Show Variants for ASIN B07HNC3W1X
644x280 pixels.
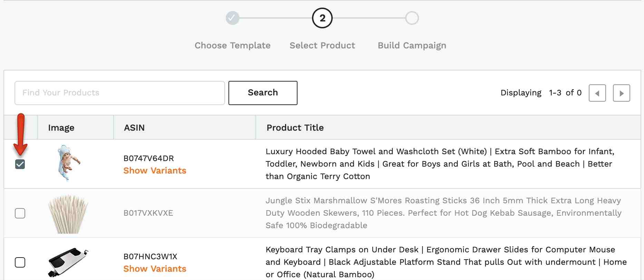click(155, 269)
